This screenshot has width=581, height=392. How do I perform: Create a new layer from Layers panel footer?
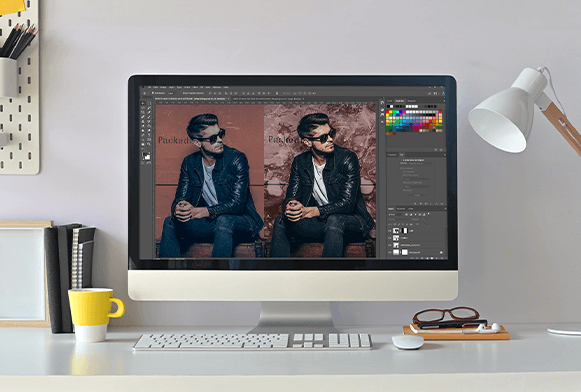click(436, 258)
